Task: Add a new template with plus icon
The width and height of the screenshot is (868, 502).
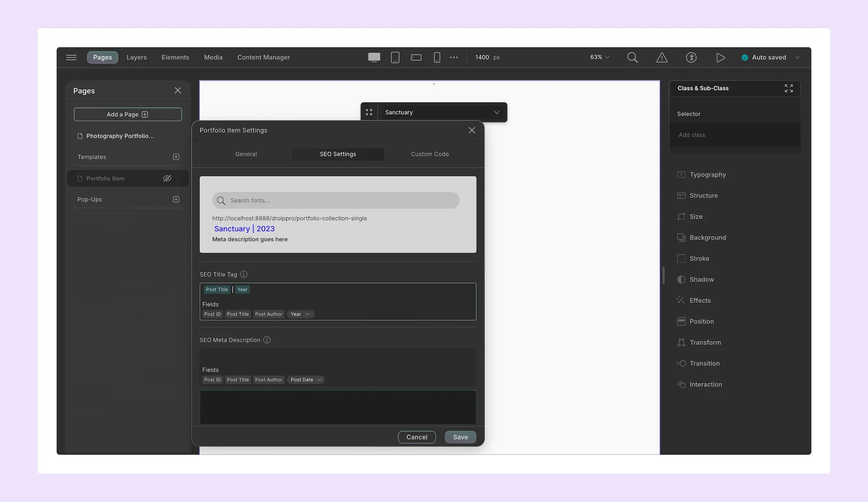Action: click(x=176, y=157)
